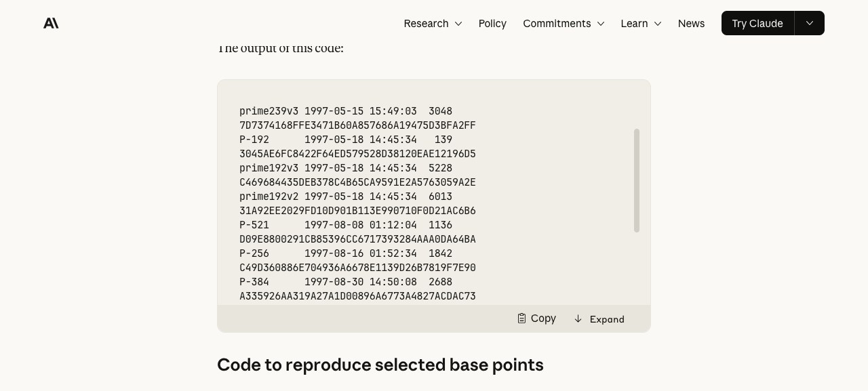
Task: Click the clipboard Copy icon
Action: point(521,318)
